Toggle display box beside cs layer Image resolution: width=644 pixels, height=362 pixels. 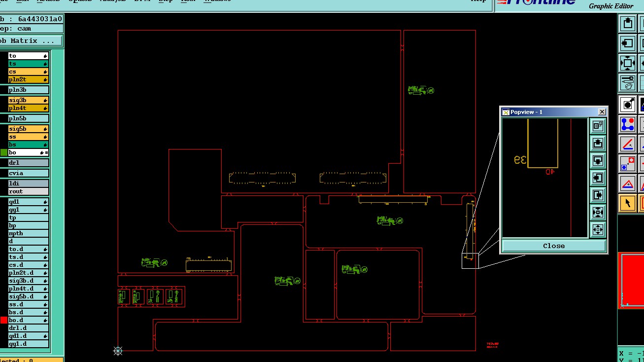[x=4, y=72]
